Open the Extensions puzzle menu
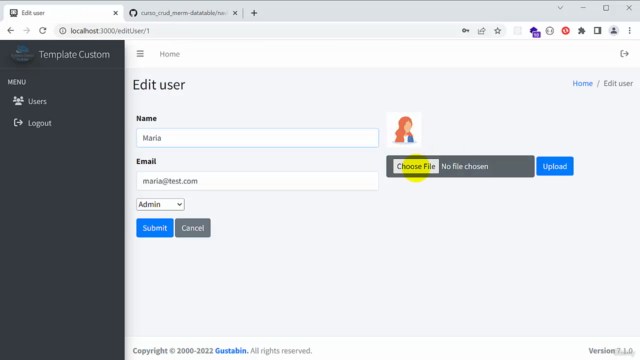This screenshot has width=640, height=360. (581, 31)
